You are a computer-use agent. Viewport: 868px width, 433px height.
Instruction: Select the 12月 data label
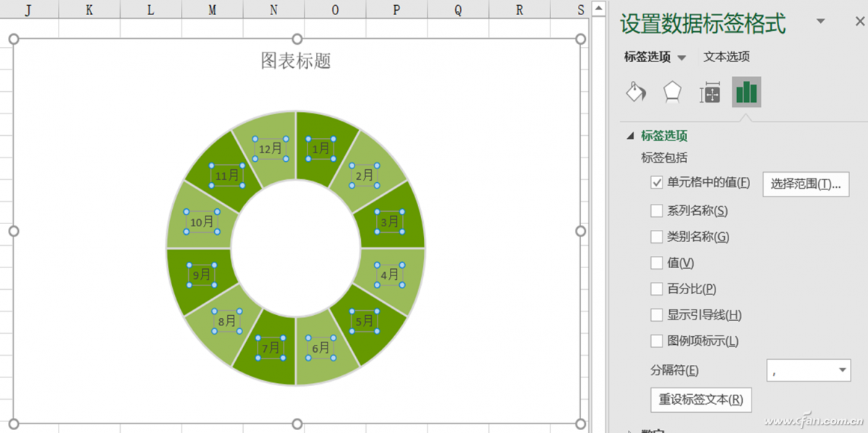(270, 148)
